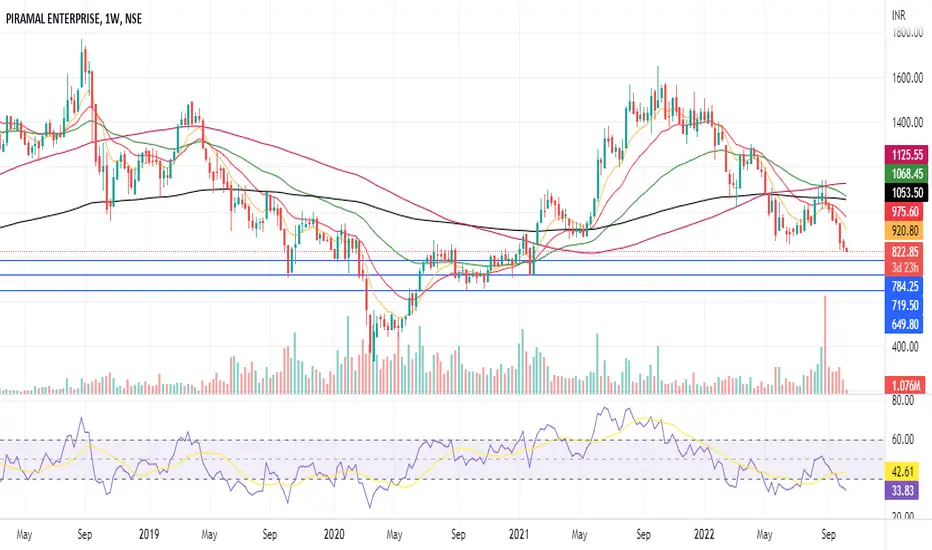Click the 400.00 price axis value

[x=905, y=347]
